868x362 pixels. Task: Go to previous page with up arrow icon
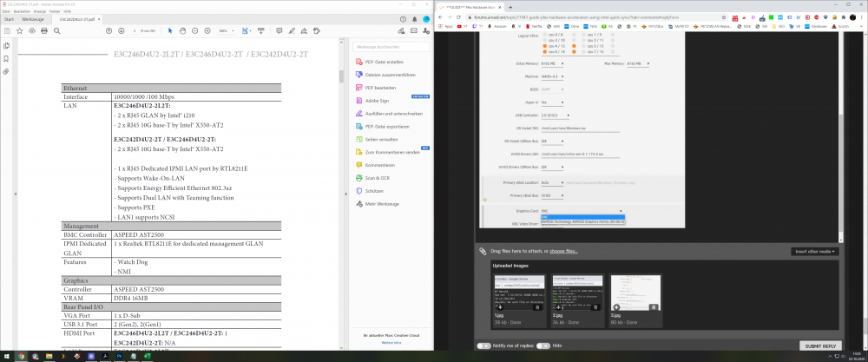(108, 31)
